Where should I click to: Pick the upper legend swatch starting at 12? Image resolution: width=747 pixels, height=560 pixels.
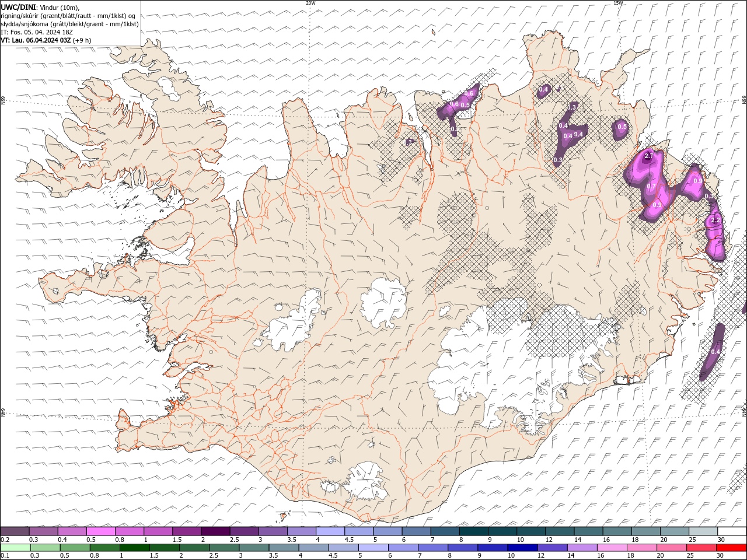click(560, 531)
